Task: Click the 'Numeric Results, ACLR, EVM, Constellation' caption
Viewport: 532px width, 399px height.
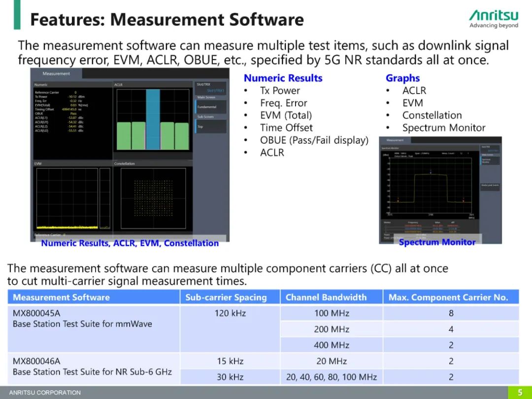Action: pyautogui.click(x=130, y=243)
